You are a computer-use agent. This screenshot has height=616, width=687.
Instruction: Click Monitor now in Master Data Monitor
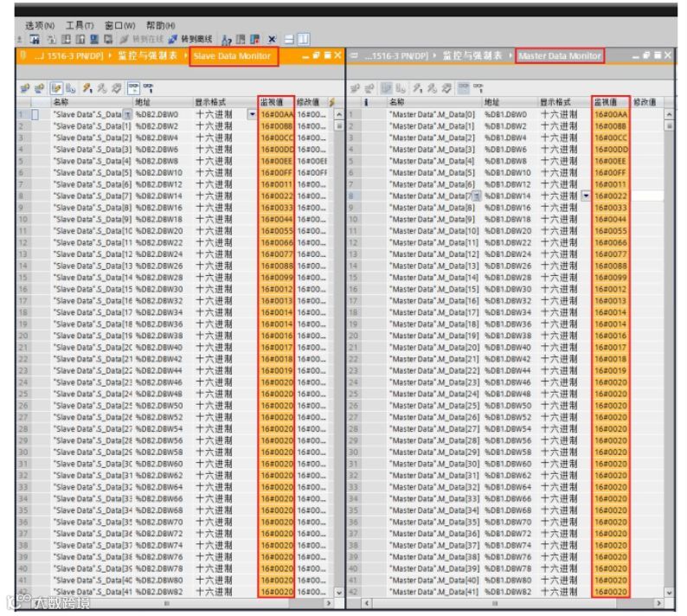478,88
